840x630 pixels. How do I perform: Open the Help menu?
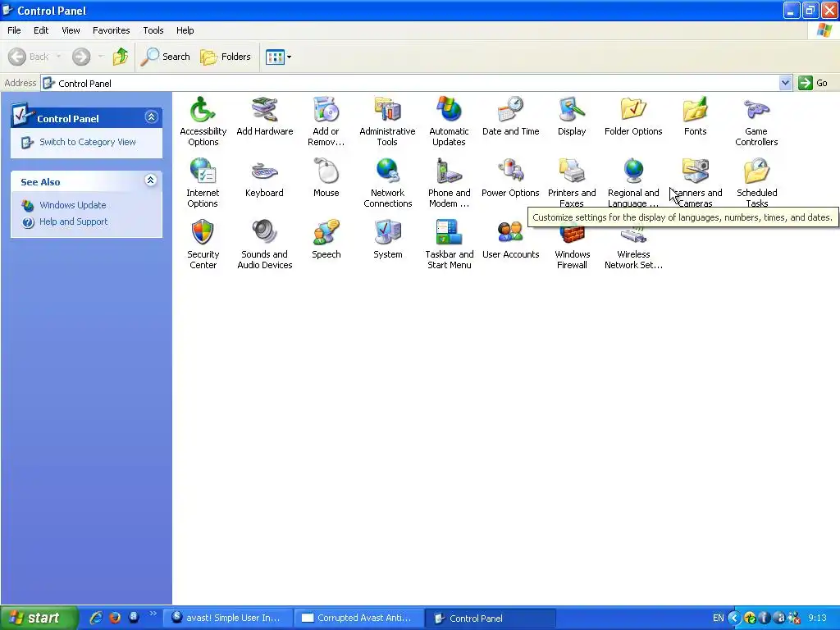(x=185, y=30)
